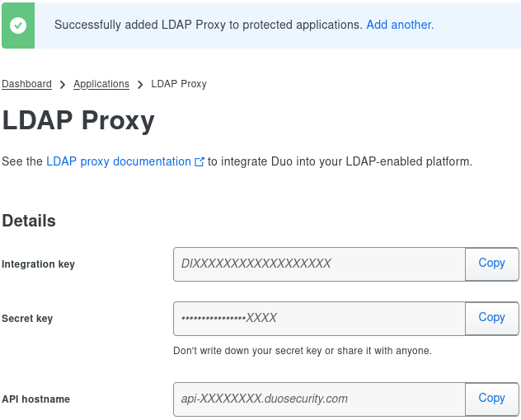
Task: Select the API hostname text field
Action: pyautogui.click(x=319, y=399)
